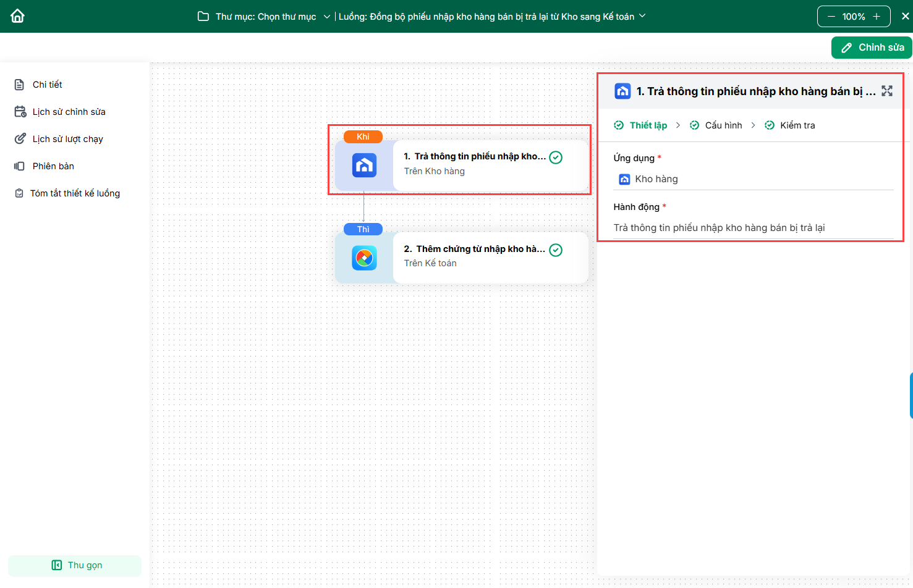Click the Kế toán action node icon
Image resolution: width=913 pixels, height=588 pixels.
point(364,258)
